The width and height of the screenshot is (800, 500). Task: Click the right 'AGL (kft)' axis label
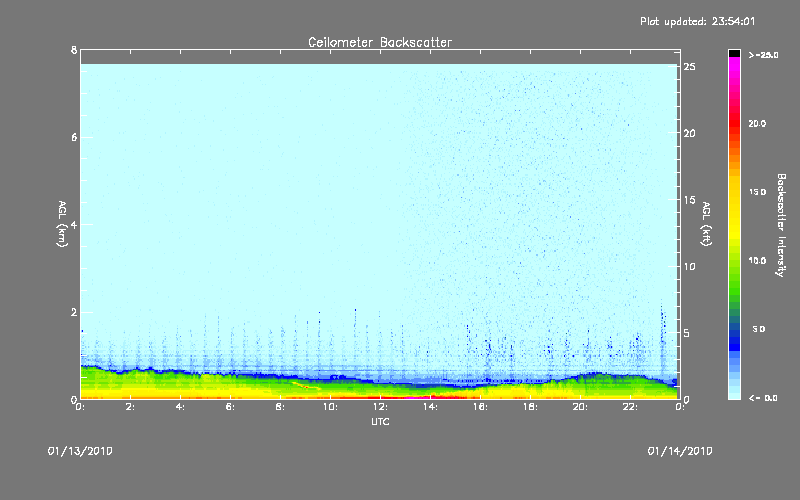coord(706,224)
